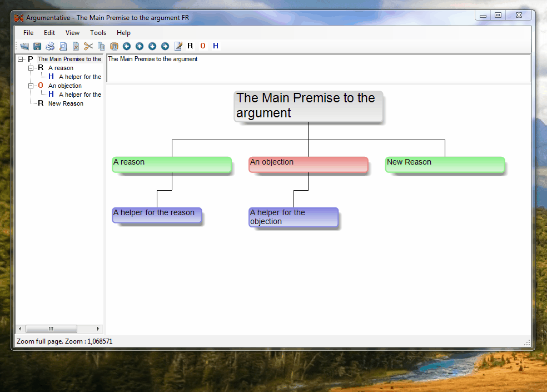Click the Open file toolbar icon
Viewport: 547px width, 392px height.
coord(24,46)
